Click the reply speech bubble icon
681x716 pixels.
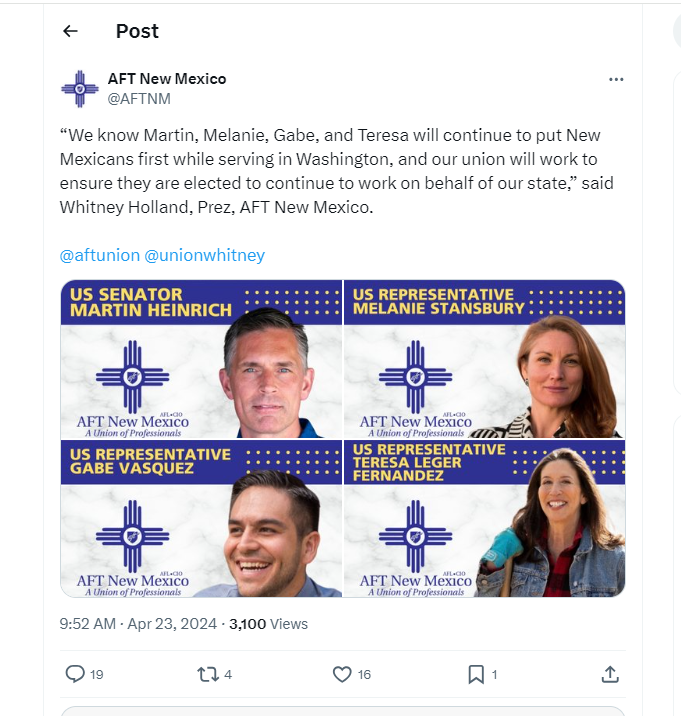75,674
